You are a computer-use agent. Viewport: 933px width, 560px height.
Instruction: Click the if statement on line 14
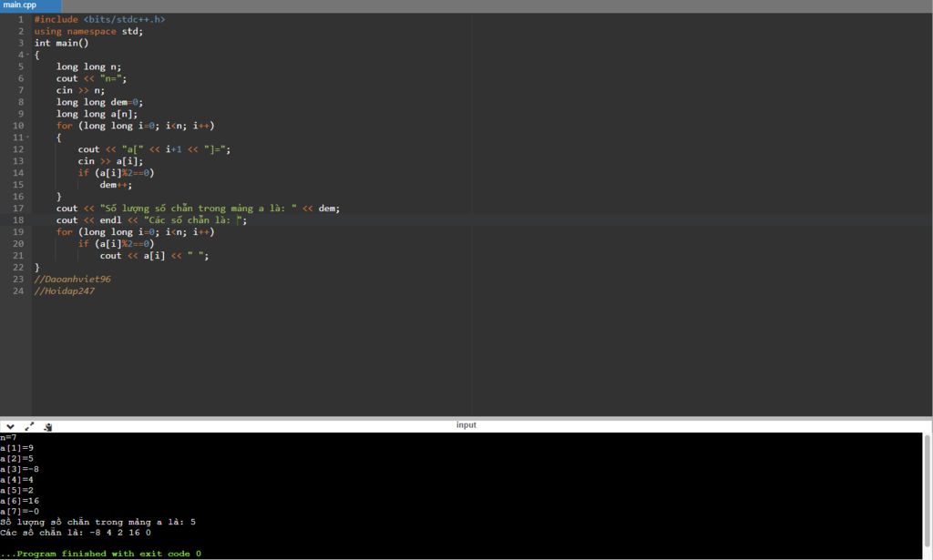click(x=116, y=173)
